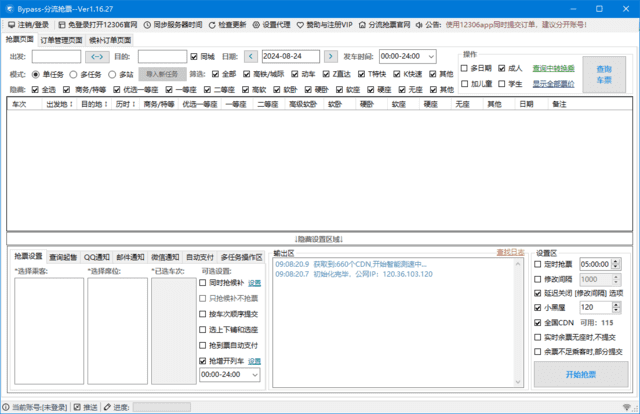
Task: Toggle the 全国CDN checkbox
Action: tap(540, 323)
